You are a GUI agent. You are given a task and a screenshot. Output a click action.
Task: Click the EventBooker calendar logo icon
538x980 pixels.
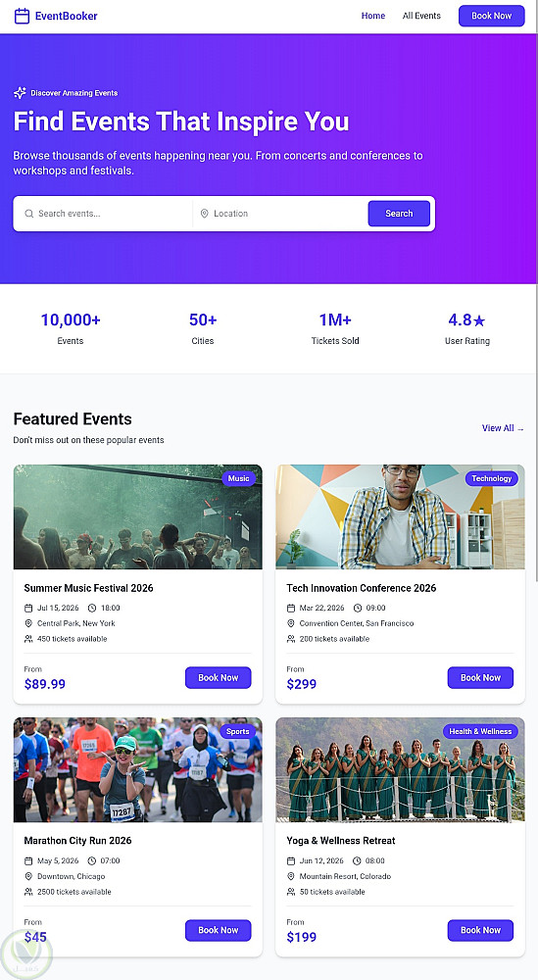[22, 17]
